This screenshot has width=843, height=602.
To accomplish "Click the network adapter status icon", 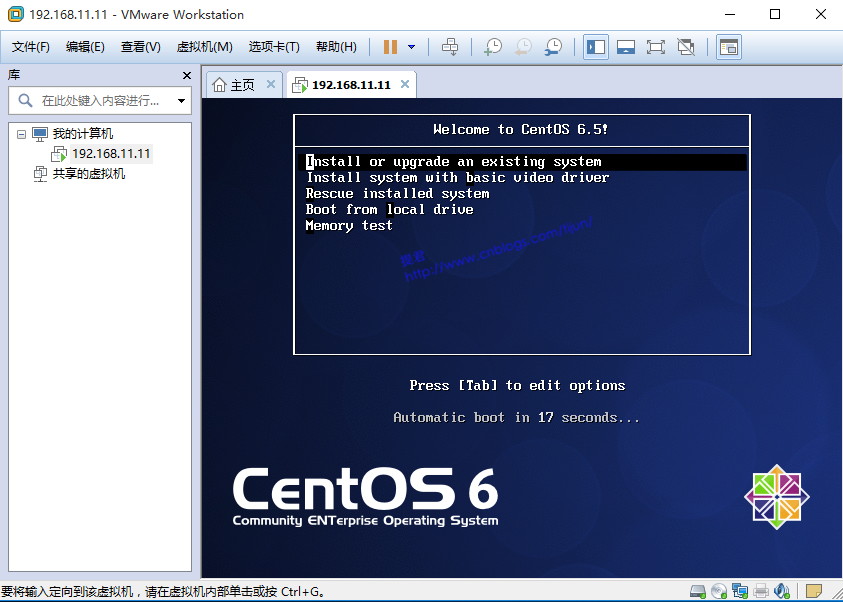I will point(740,592).
